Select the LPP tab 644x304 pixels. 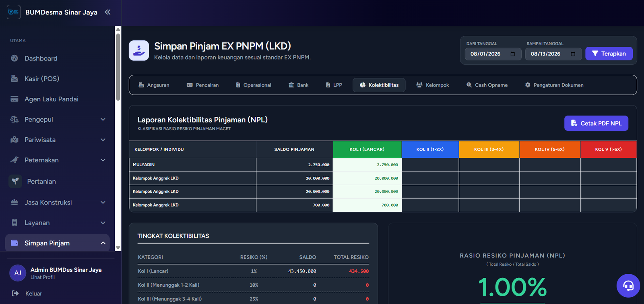pos(334,85)
